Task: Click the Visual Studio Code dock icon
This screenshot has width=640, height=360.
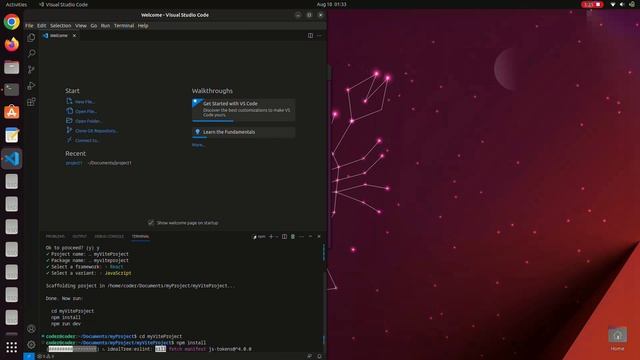Action: (x=11, y=158)
